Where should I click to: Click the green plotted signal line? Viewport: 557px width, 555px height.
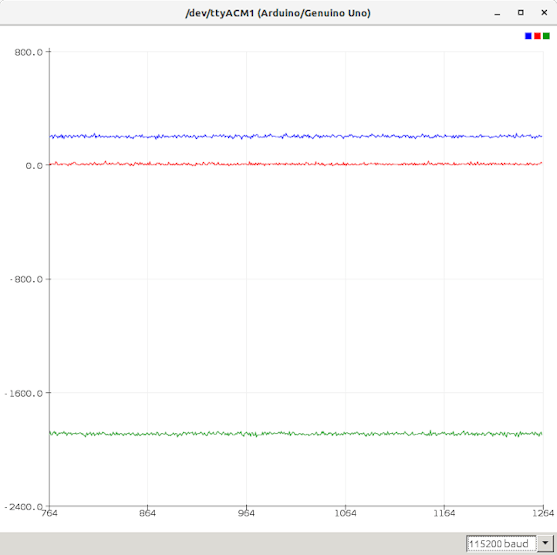(296, 433)
